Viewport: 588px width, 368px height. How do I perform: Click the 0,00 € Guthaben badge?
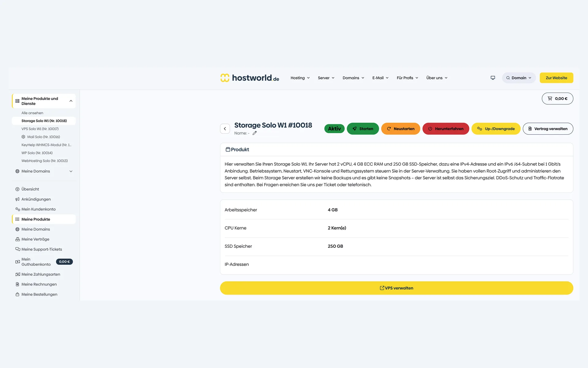click(64, 262)
